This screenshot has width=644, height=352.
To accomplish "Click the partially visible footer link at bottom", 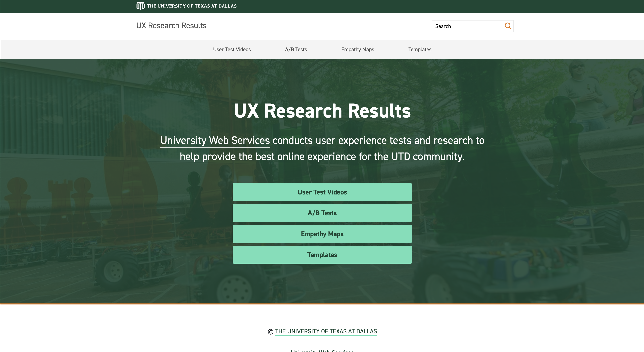I will point(322,350).
